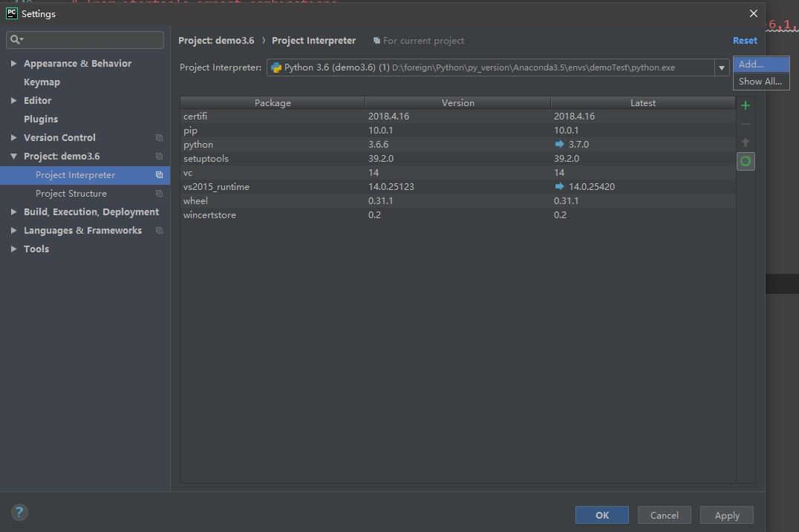Expand the Tools tree item
Screen dimensions: 799x532
(x=13, y=249)
